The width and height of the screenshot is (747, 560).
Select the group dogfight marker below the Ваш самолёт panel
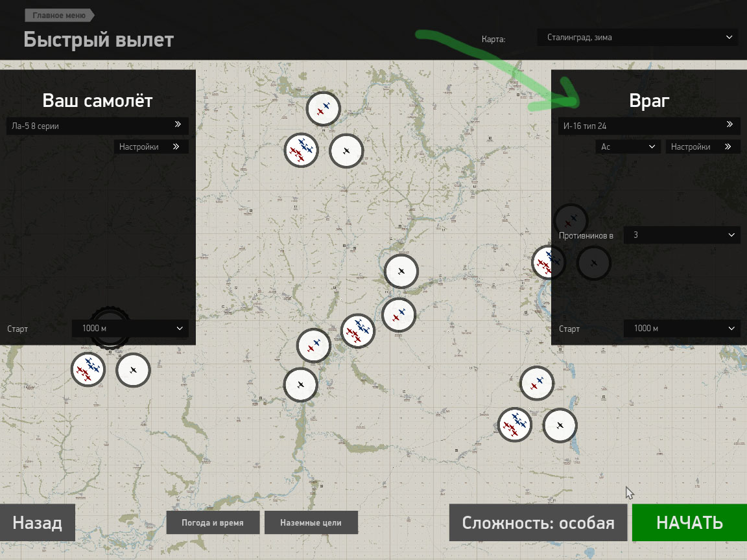pos(88,369)
